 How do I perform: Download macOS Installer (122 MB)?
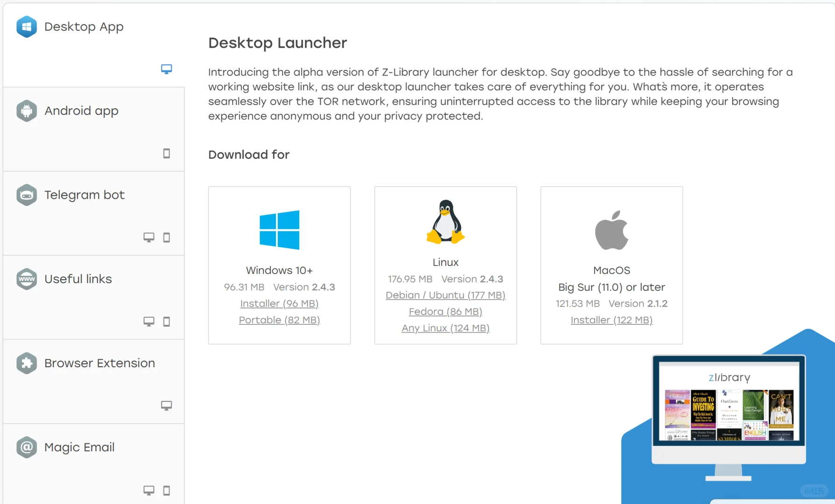pos(612,320)
